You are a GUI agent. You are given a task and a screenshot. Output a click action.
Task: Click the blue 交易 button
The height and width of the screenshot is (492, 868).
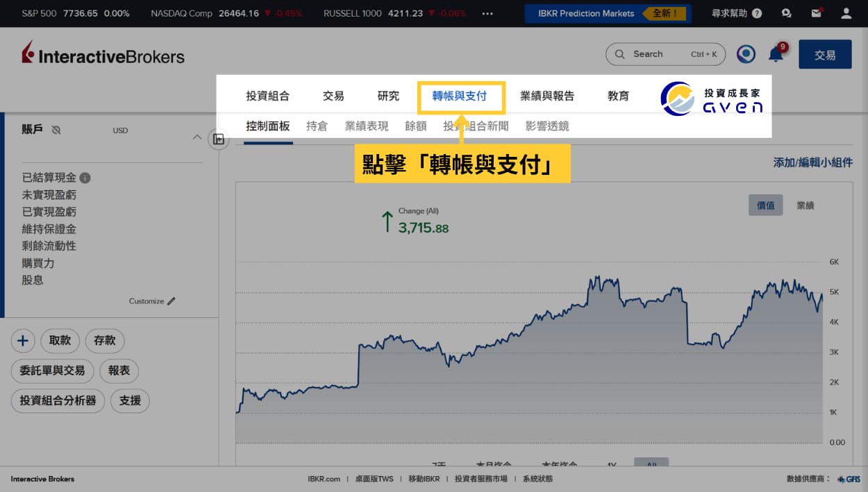click(x=825, y=55)
